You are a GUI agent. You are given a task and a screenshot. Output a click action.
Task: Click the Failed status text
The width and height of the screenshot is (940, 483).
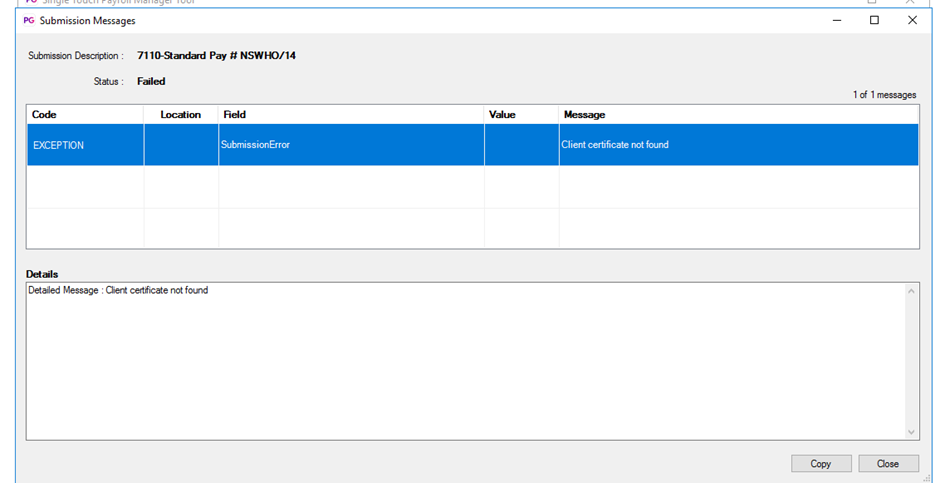pyautogui.click(x=151, y=81)
